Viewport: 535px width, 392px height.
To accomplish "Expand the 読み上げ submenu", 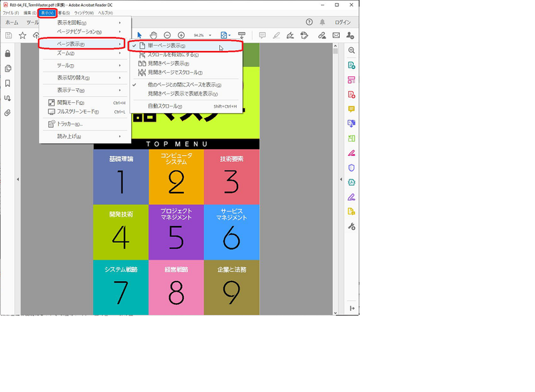I will 85,136.
